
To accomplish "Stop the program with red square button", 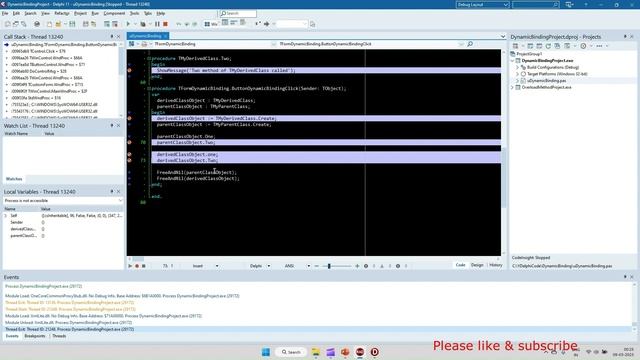I will (x=165, y=24).
